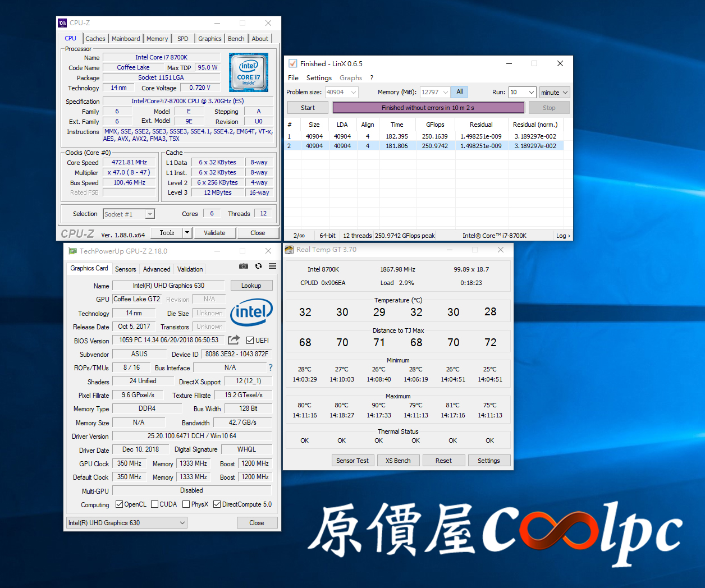Click the Intel Core i7 logo in CPU-Z
Screen dimensions: 705x588
249,72
